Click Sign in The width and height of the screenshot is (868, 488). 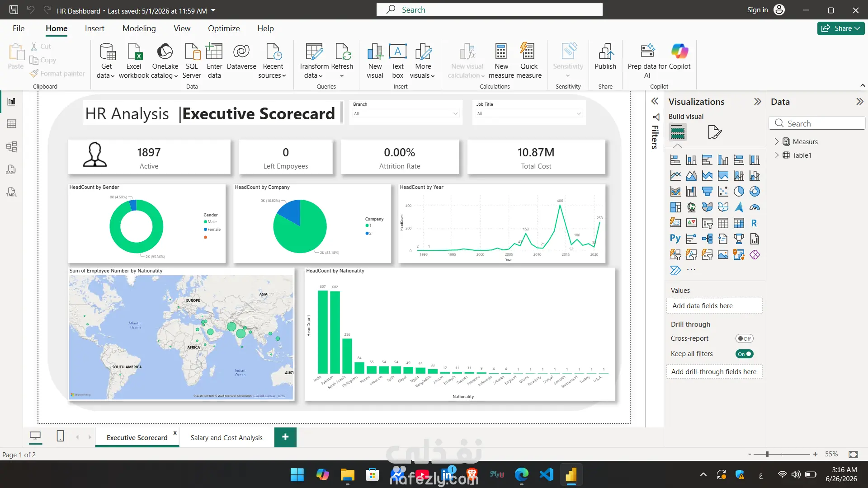coord(757,10)
